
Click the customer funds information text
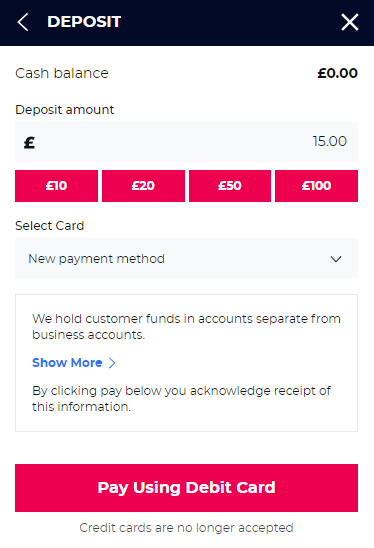point(186,327)
